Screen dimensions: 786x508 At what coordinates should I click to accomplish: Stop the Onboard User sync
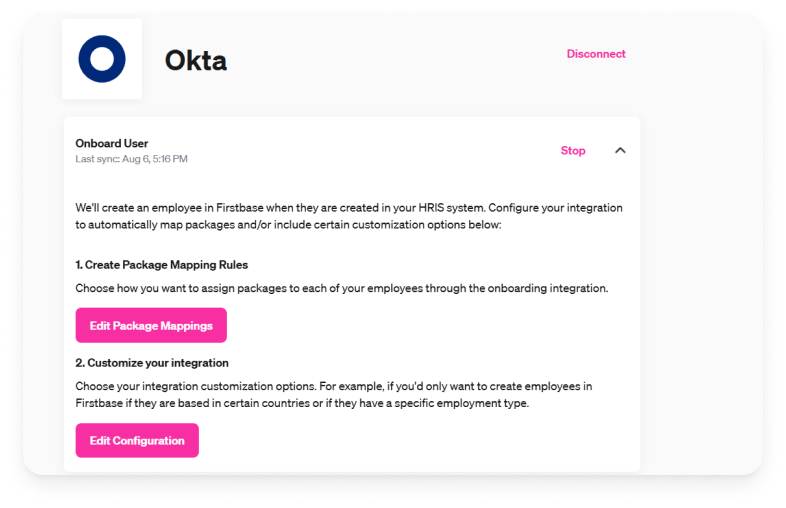coord(573,151)
